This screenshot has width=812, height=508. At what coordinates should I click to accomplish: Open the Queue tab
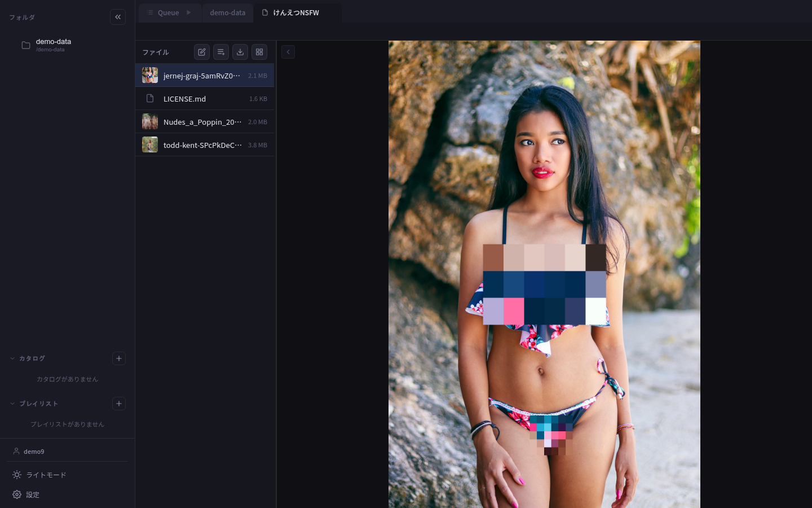pos(169,12)
